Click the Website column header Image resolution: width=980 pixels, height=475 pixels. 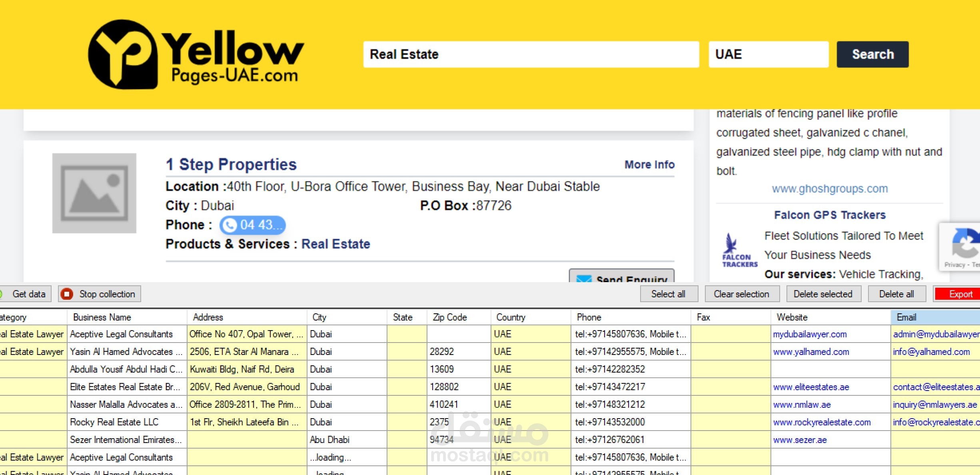[831, 317]
